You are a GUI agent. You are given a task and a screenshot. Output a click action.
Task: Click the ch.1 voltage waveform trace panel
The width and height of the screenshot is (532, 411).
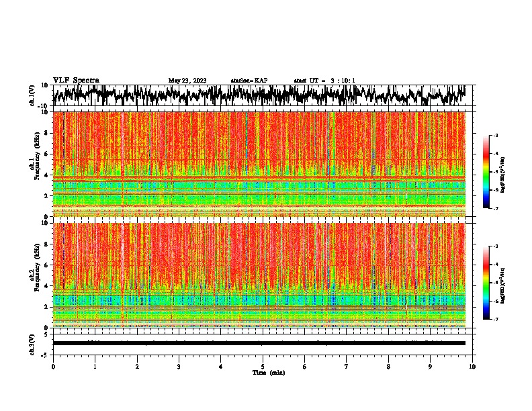coord(263,95)
